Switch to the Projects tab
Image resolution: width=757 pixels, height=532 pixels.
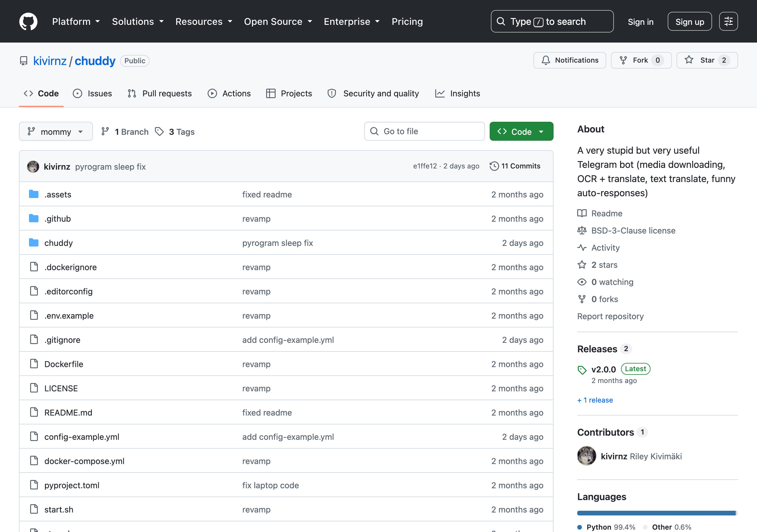(289, 94)
